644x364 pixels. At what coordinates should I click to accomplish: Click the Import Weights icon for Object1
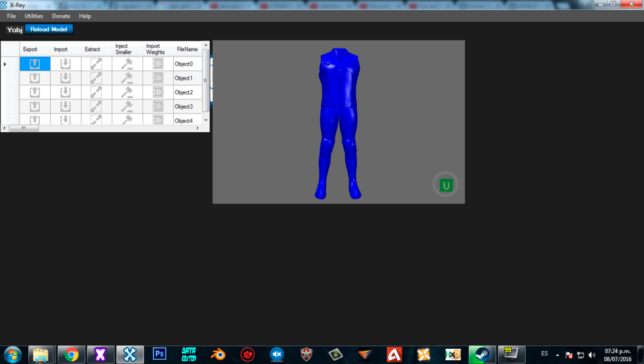(158, 78)
